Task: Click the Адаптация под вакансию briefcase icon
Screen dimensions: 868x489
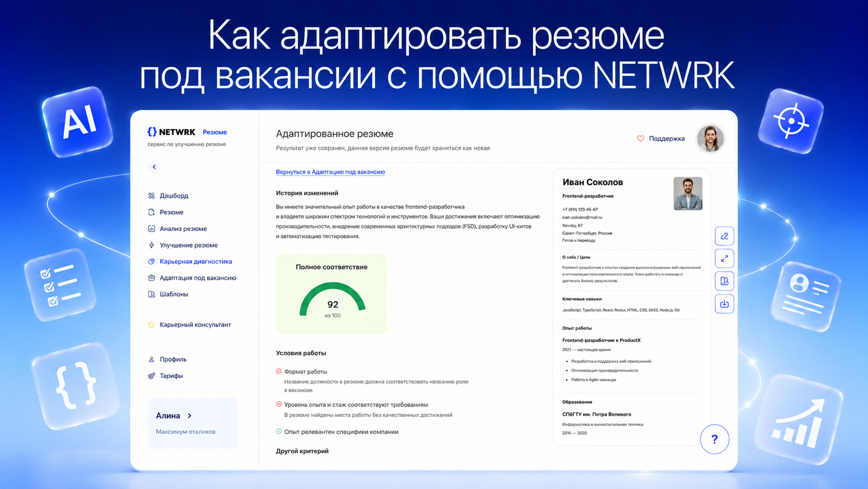Action: (152, 278)
